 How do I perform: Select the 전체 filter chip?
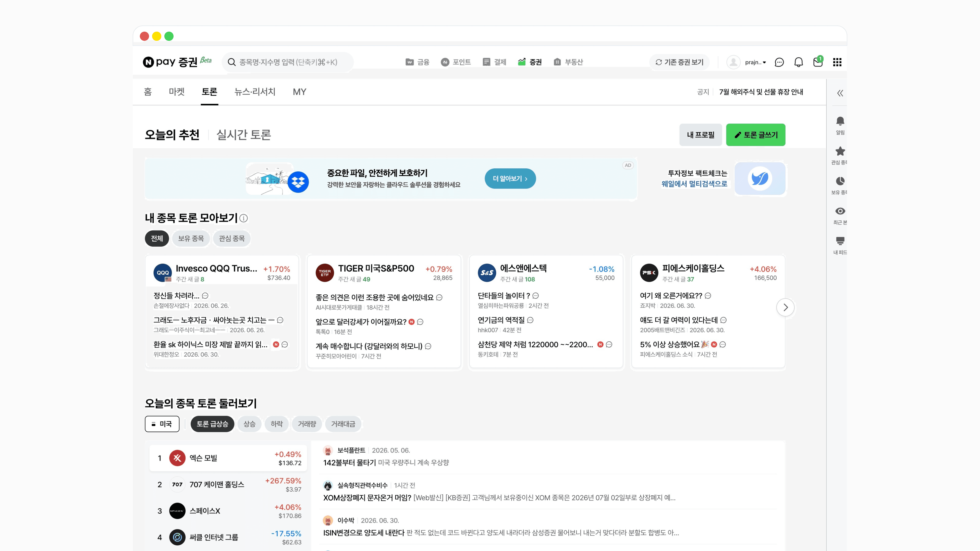[157, 239]
